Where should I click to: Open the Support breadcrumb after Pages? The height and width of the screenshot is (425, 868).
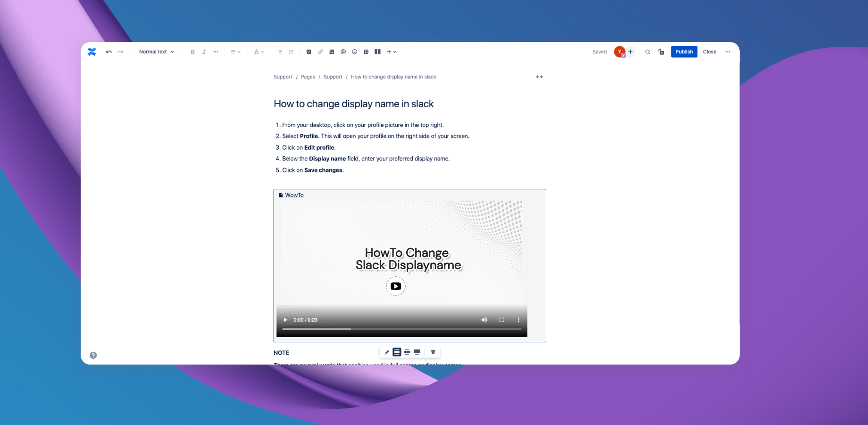[333, 77]
